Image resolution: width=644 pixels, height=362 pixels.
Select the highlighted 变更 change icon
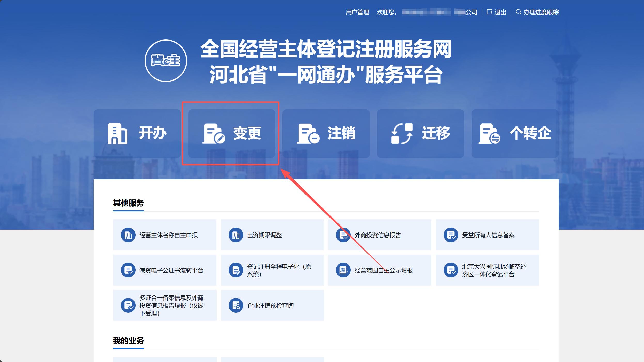click(x=231, y=133)
